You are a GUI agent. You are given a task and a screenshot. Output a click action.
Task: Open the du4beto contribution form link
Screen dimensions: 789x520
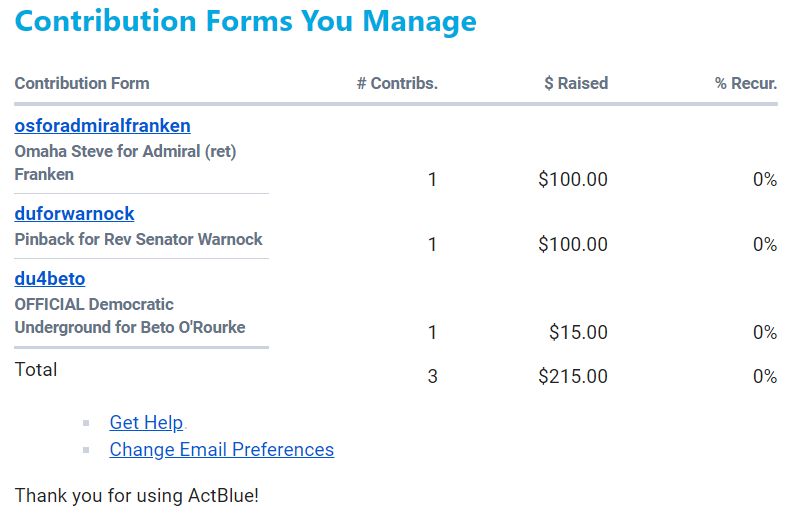click(x=50, y=278)
